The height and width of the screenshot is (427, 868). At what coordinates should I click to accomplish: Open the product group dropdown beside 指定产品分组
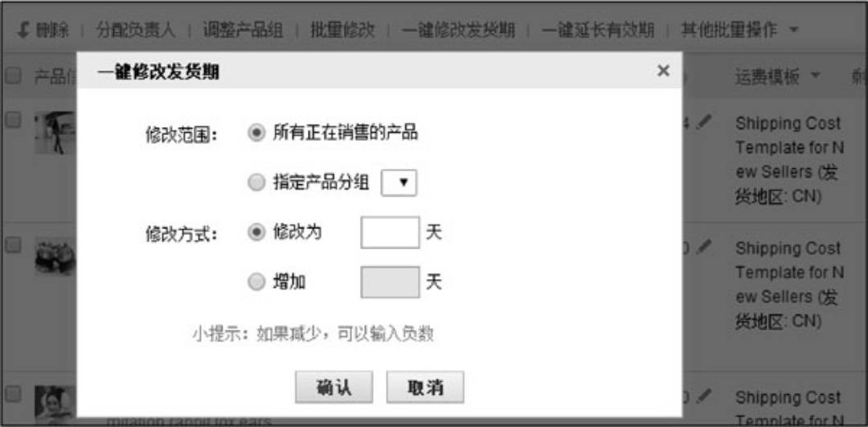click(x=399, y=183)
